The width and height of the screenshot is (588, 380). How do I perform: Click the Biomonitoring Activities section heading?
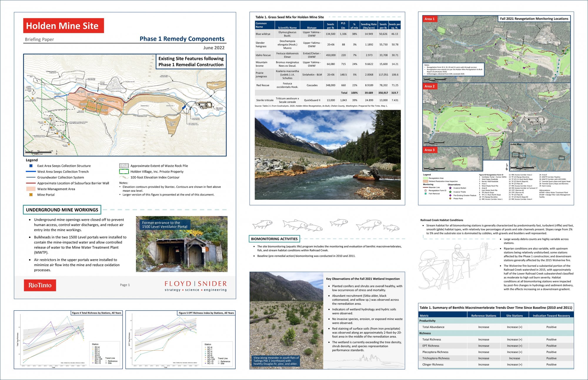274,239
